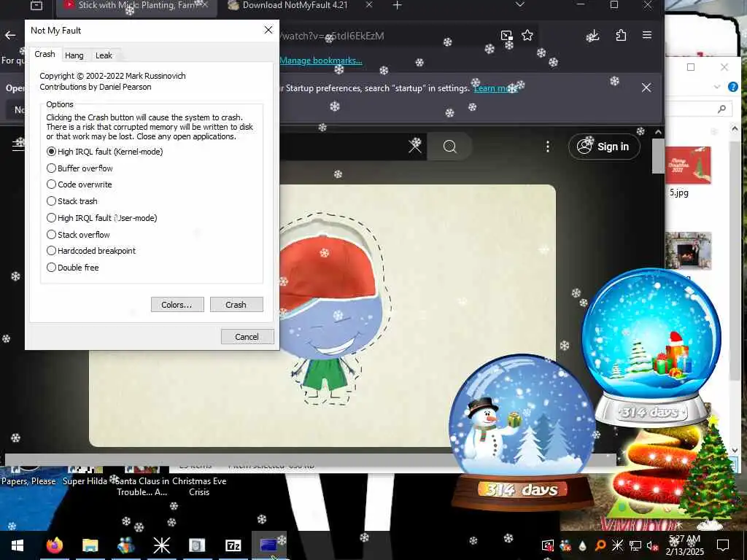Image resolution: width=747 pixels, height=560 pixels.
Task: Select the Stack overflow radio button
Action: point(78,234)
